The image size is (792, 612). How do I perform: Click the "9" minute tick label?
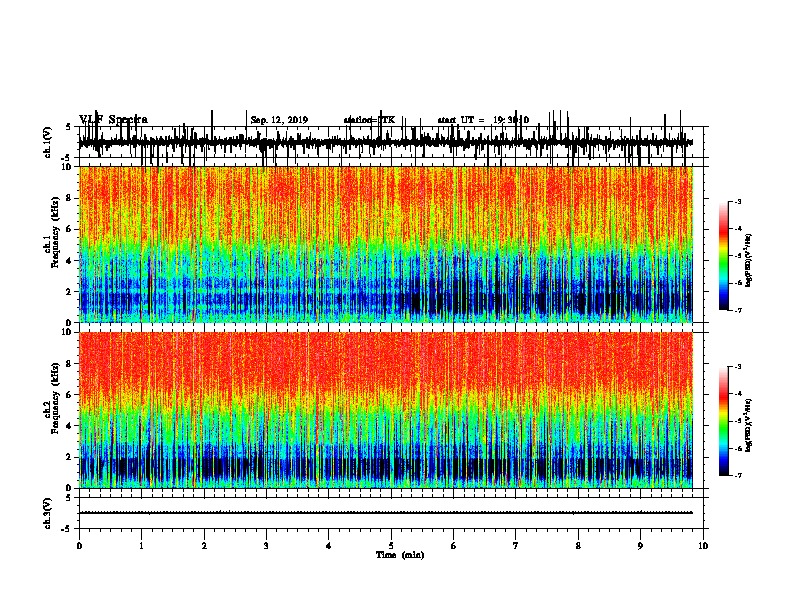(x=640, y=546)
